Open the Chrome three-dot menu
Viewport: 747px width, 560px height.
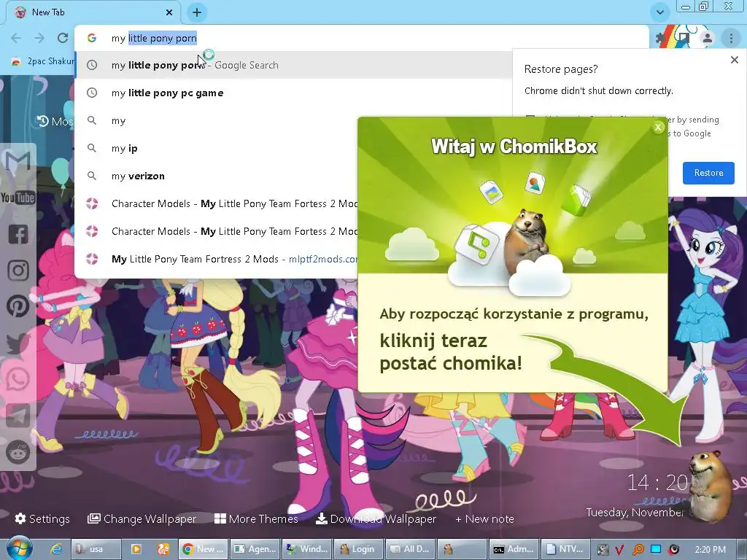coord(731,38)
